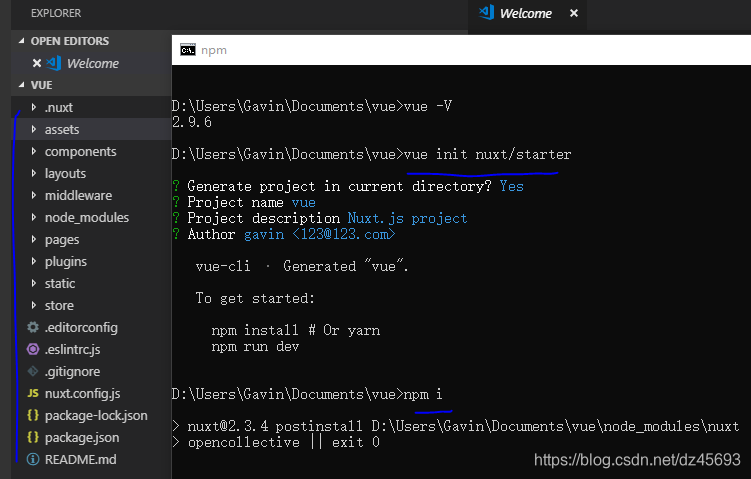Screen dimensions: 751x479
Task: Collapse the OPEN EDITORS section
Action: tap(22, 41)
